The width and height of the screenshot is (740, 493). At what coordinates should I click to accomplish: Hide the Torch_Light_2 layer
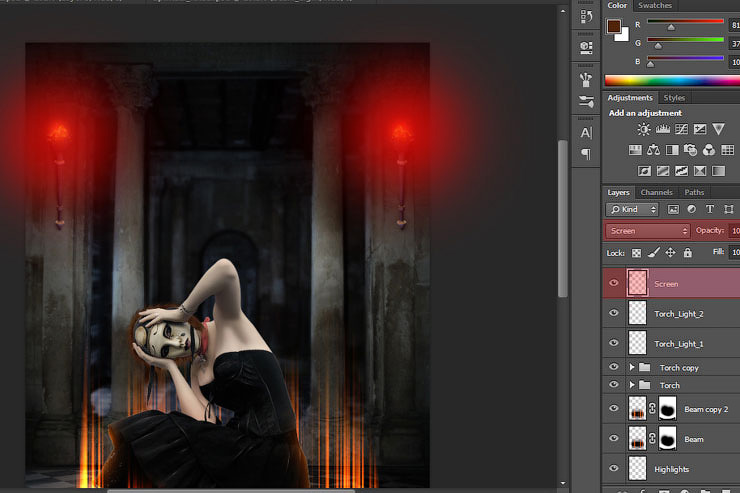click(614, 313)
